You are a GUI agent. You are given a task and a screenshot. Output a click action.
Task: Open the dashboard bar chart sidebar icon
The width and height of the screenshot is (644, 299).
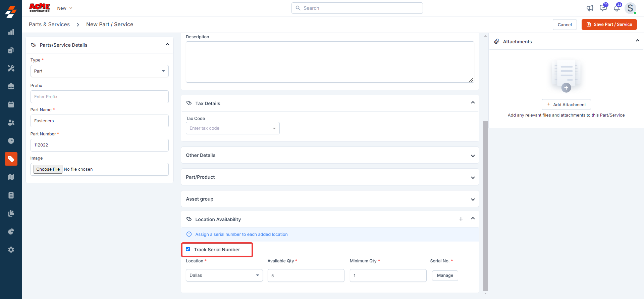click(11, 32)
